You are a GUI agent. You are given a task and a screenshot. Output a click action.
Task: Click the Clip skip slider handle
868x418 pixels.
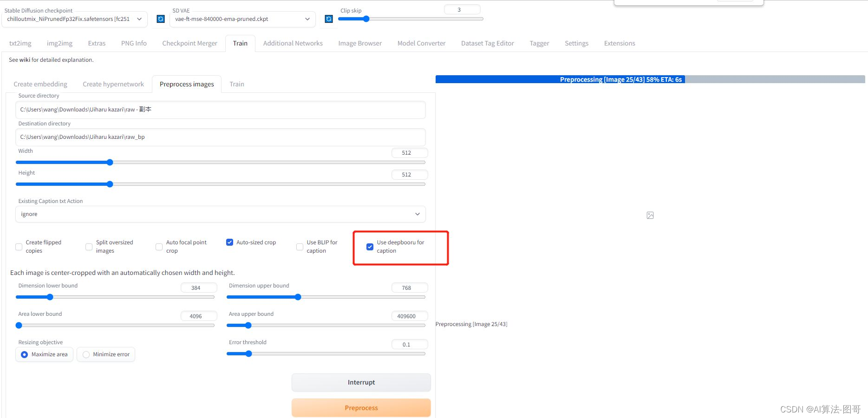[x=366, y=19]
